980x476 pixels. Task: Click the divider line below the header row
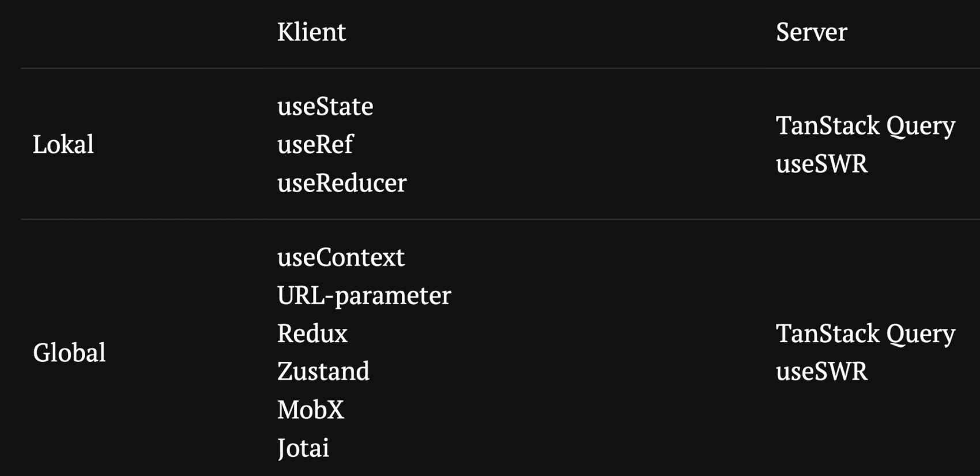point(500,68)
